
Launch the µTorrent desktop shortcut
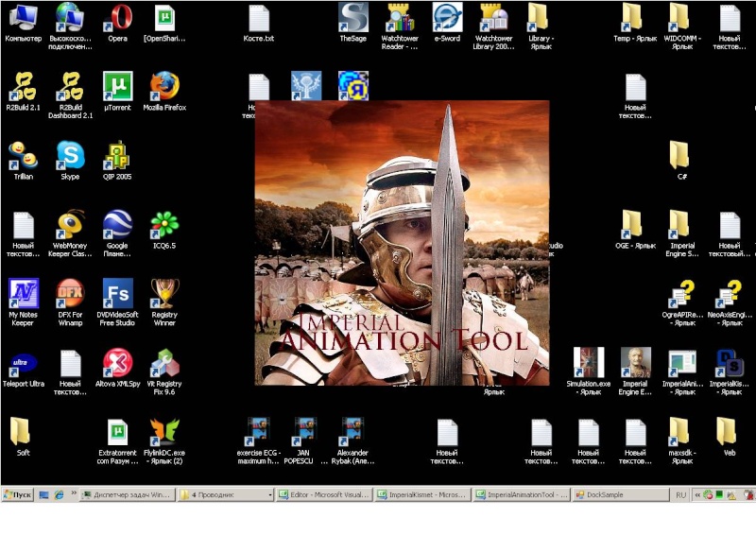click(117, 92)
